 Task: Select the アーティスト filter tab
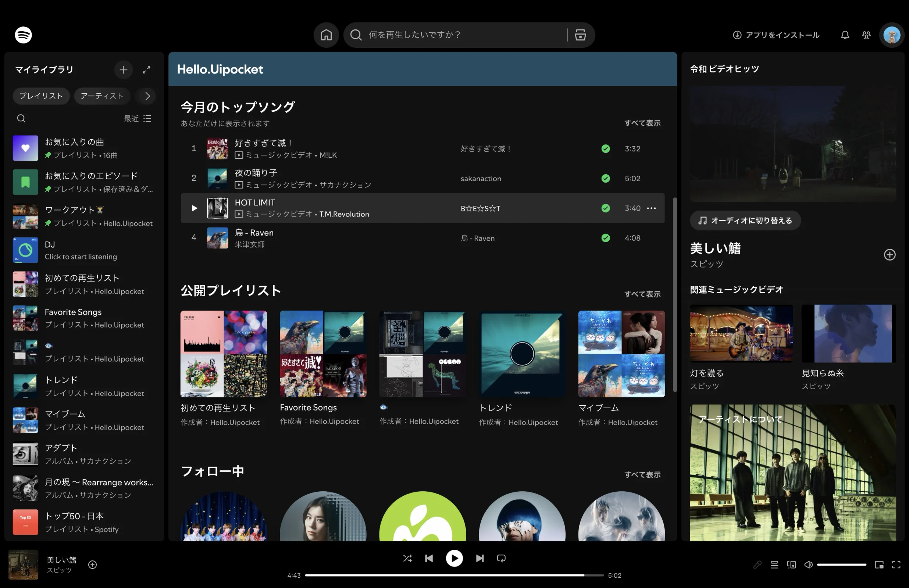point(102,96)
